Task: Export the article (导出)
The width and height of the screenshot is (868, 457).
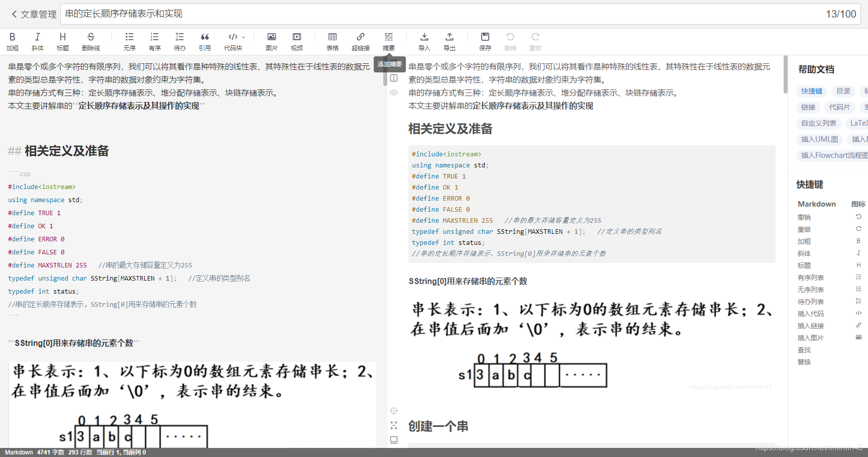Action: pos(450,42)
